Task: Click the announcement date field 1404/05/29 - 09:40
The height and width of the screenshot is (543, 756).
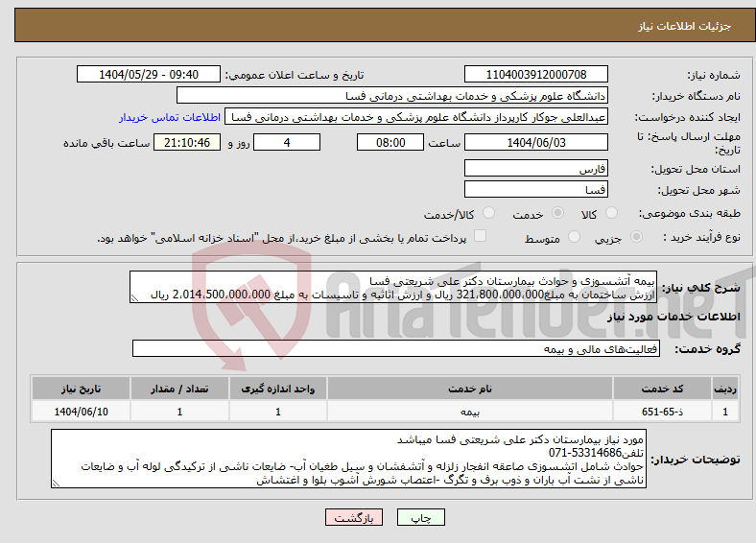Action: click(x=149, y=74)
